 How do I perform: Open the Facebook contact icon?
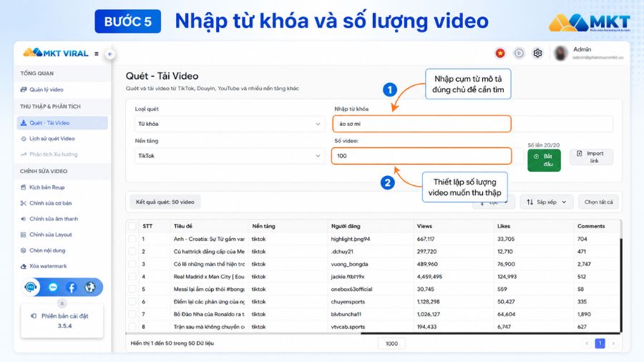(x=71, y=288)
